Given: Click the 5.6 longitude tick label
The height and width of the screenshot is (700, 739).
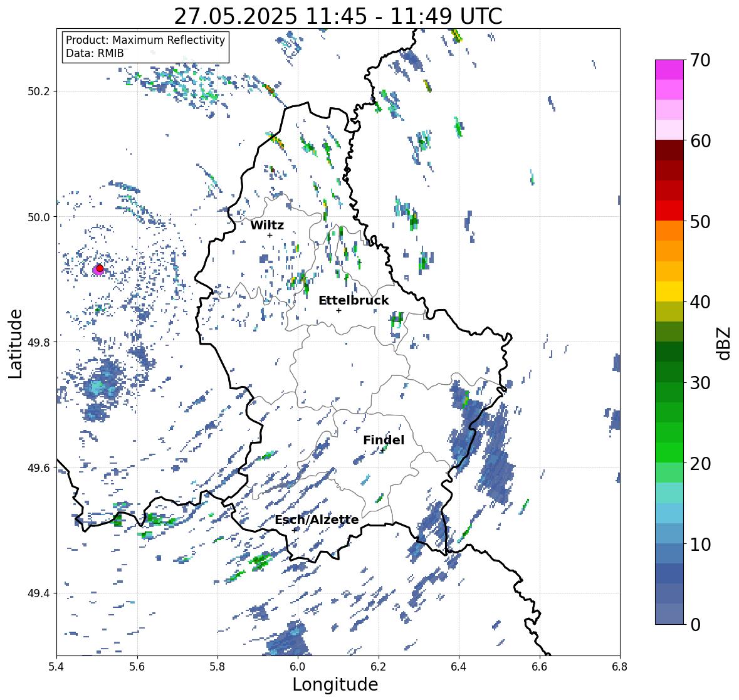Looking at the screenshot, I should [x=137, y=667].
